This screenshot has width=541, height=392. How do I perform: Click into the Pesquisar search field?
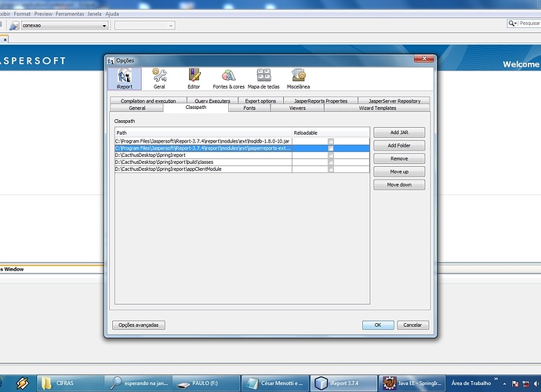coord(529,23)
